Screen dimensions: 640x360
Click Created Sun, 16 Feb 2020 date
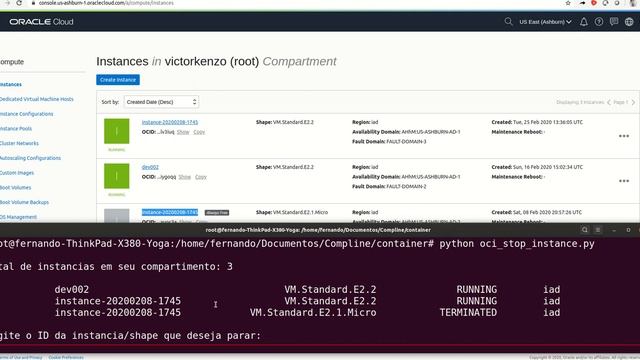(537, 167)
